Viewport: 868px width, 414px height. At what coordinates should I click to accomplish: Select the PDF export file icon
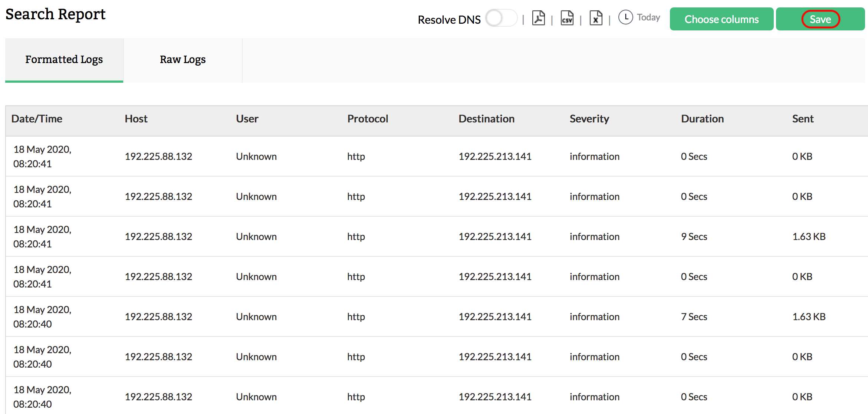tap(539, 18)
